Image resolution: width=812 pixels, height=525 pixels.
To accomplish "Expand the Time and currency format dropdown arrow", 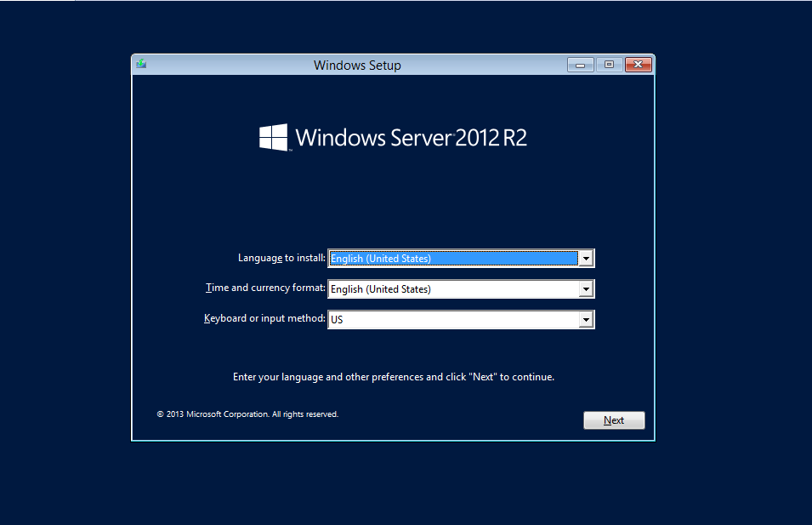I will tap(586, 289).
